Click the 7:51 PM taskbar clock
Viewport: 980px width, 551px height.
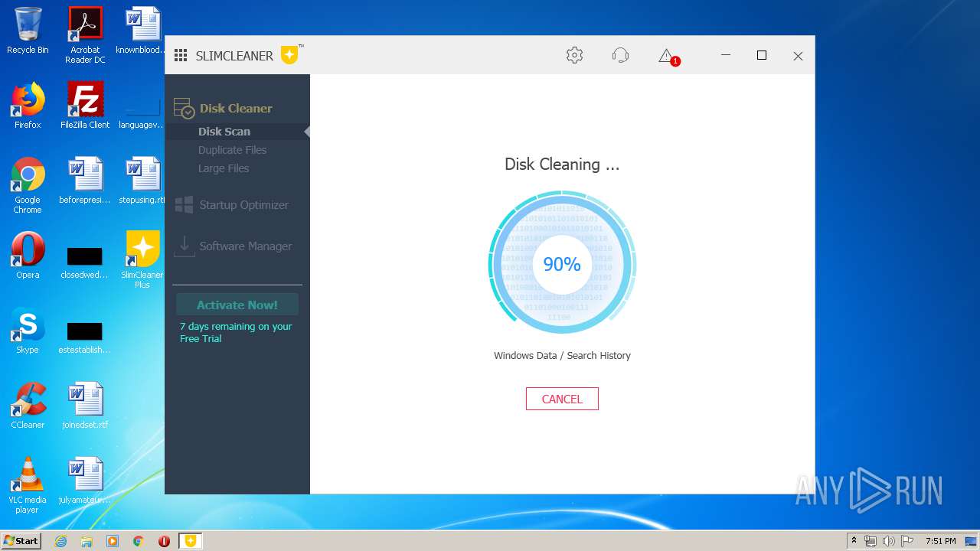[x=940, y=541]
